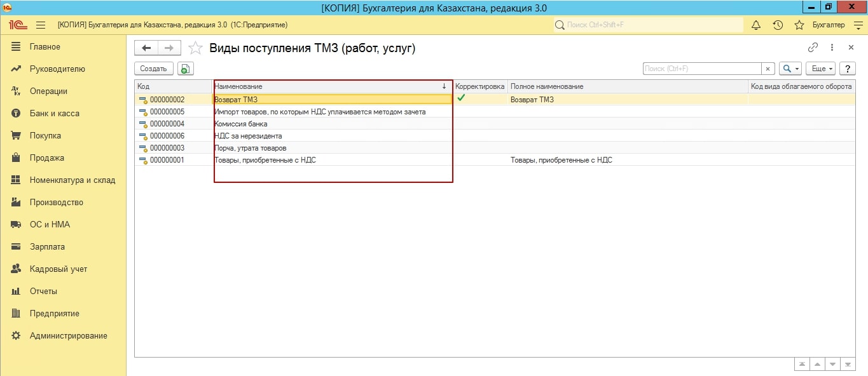This screenshot has width=868, height=376.
Task: Click the notifications bell icon
Action: coord(756,25)
